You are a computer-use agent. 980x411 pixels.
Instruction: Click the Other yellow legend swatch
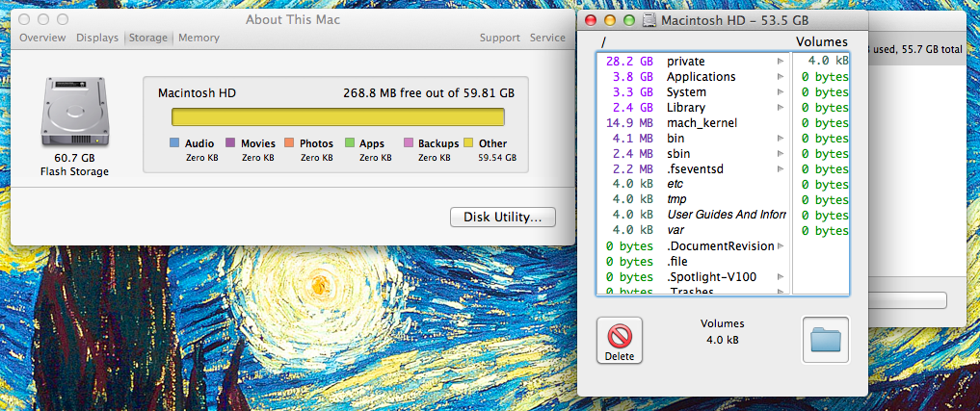pos(468,143)
